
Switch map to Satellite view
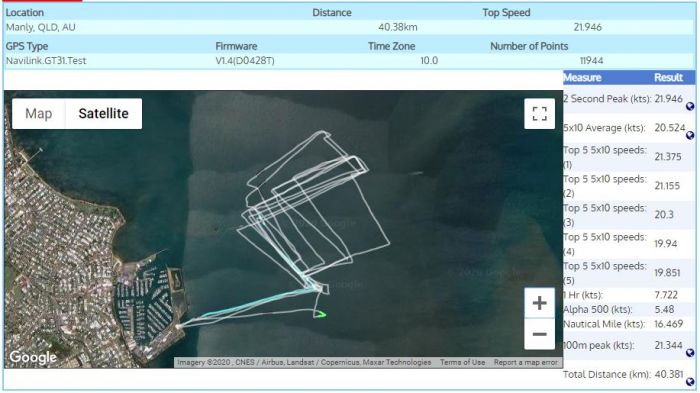[104, 113]
